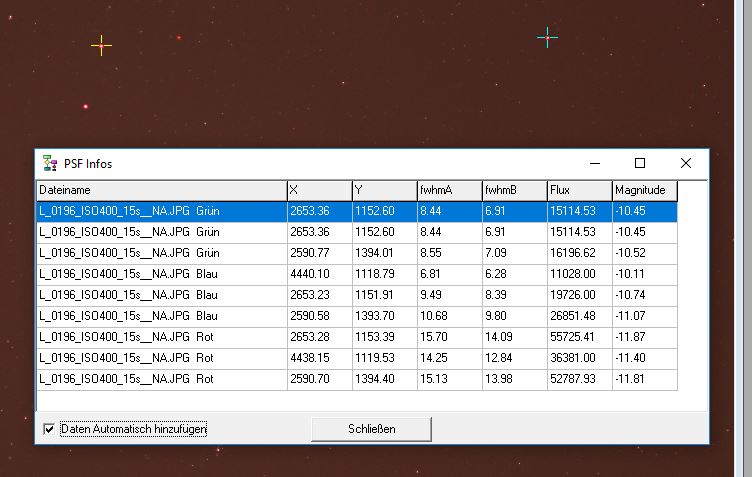Screen dimensions: 752x477
Task: Maximize the PSF Infos window
Action: pos(640,163)
